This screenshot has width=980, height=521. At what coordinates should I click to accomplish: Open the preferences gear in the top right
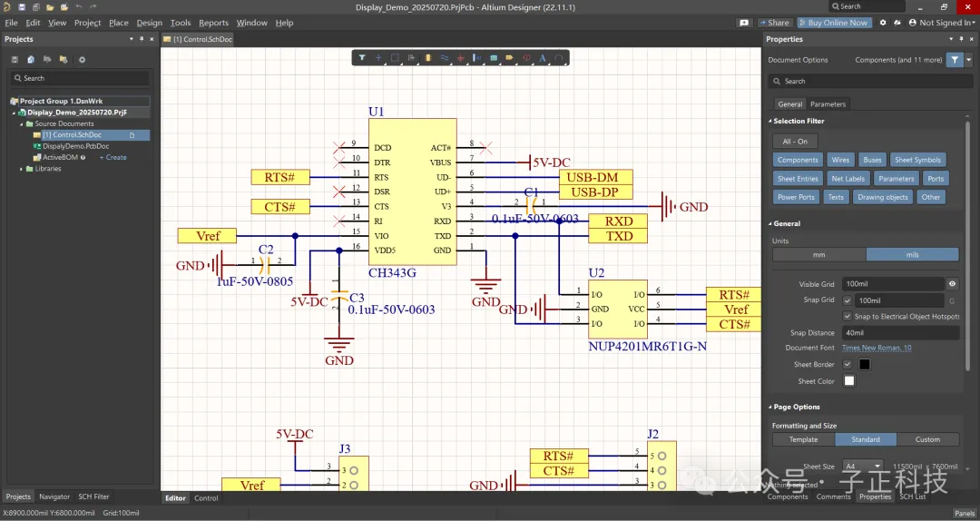(883, 23)
